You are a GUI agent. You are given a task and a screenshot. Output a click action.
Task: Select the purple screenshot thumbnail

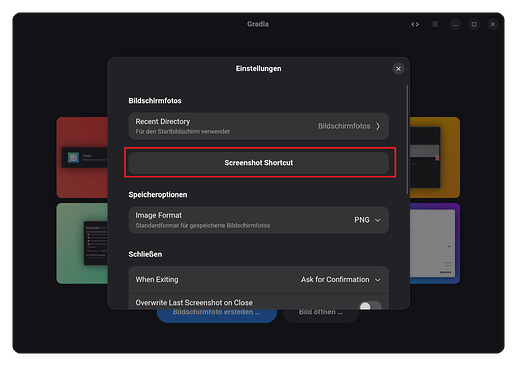(x=435, y=244)
